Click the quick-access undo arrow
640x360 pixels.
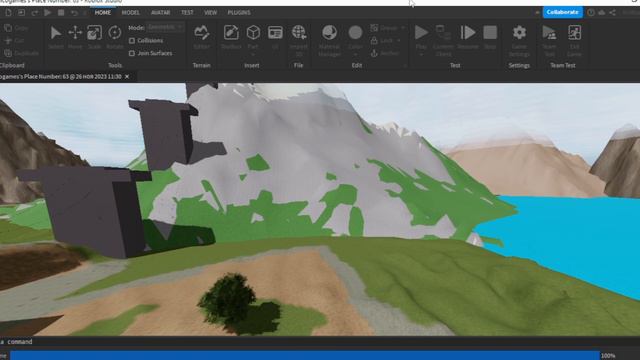[x=74, y=13]
